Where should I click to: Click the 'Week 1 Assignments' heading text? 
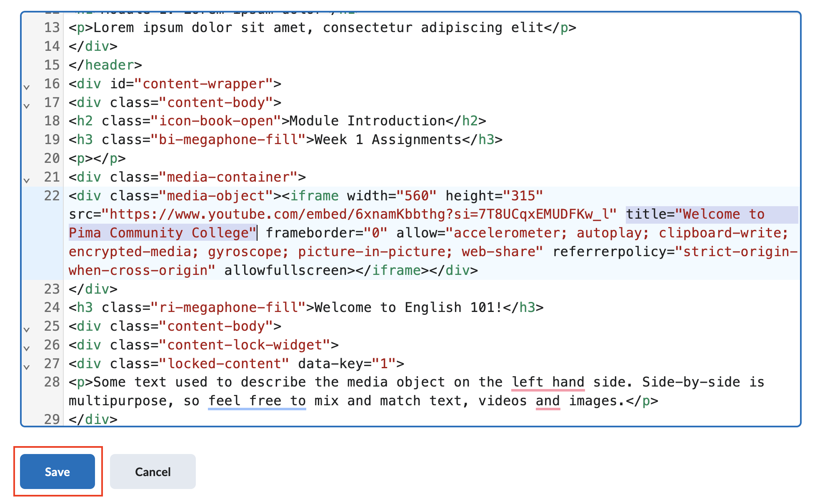(x=387, y=140)
